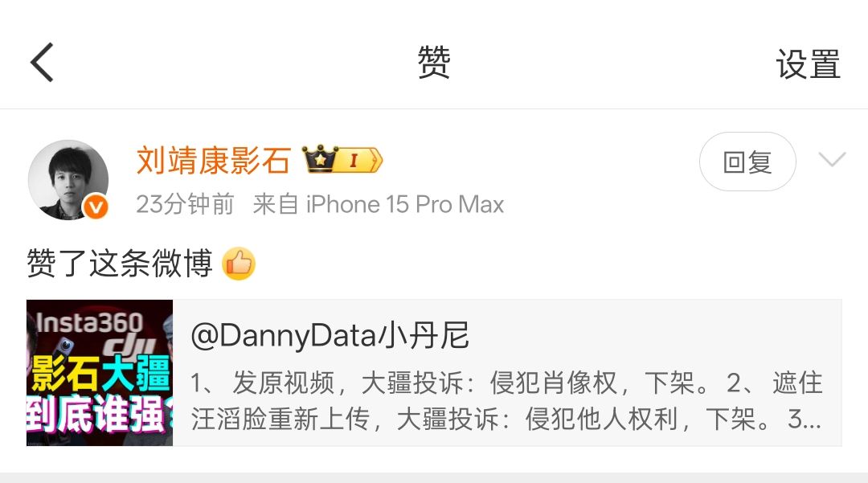
Task: Open the quoted post text about 大疆投诉
Action: point(506,400)
